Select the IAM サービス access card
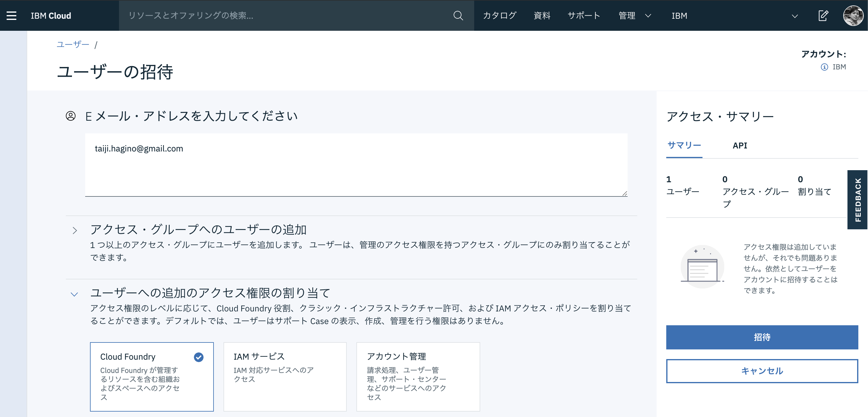Screen dimensions: 868x417 [x=285, y=377]
